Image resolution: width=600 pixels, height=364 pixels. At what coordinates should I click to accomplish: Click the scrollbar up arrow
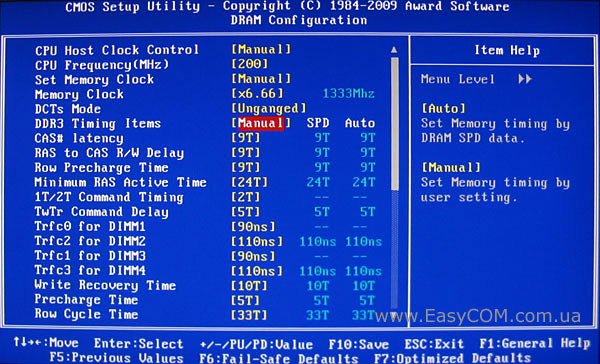point(394,50)
